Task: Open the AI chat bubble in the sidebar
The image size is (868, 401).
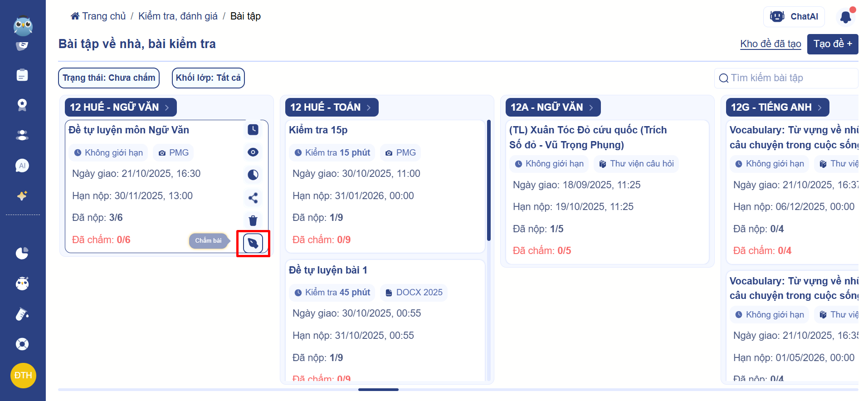Action: pyautogui.click(x=22, y=166)
